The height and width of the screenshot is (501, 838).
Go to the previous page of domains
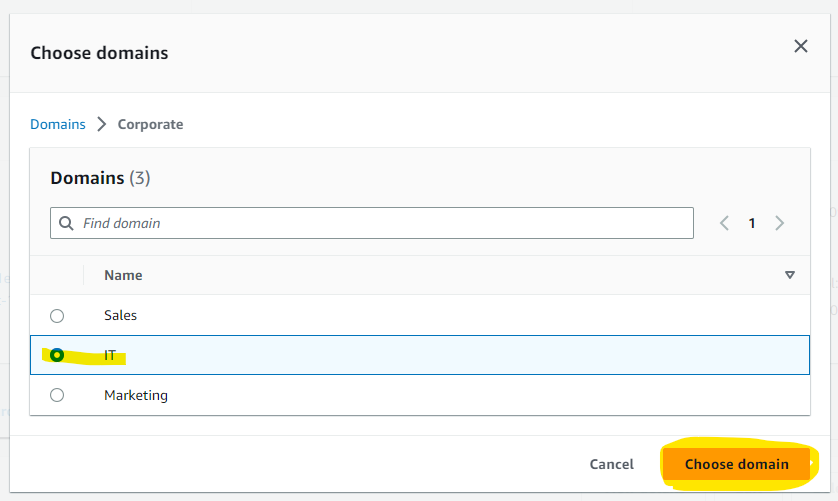click(725, 223)
